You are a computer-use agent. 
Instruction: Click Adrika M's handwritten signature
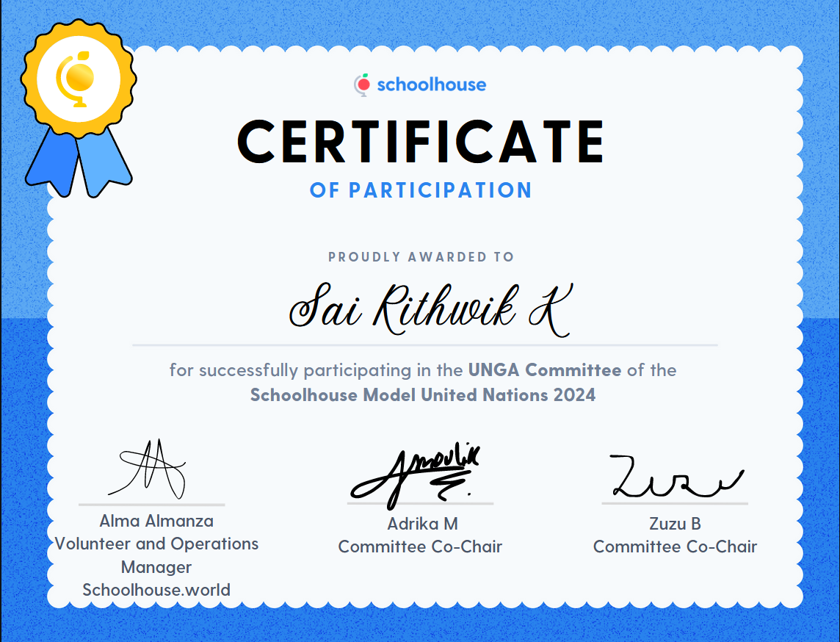pos(416,476)
